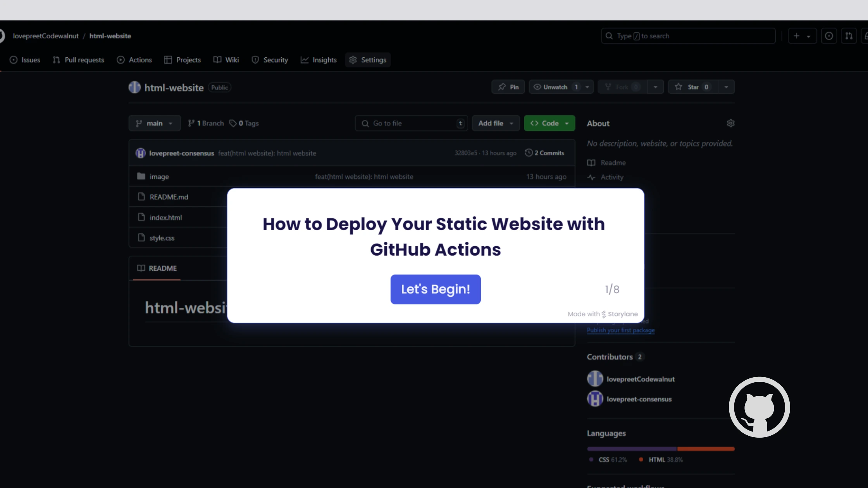Open pull requests from the top-right icon

pos(849,36)
